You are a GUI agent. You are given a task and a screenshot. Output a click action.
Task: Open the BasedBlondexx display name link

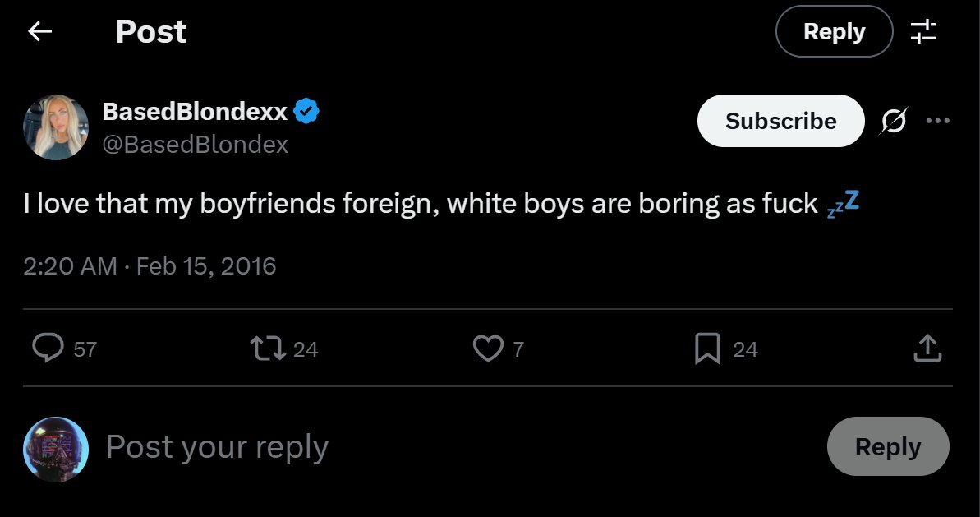click(x=195, y=111)
